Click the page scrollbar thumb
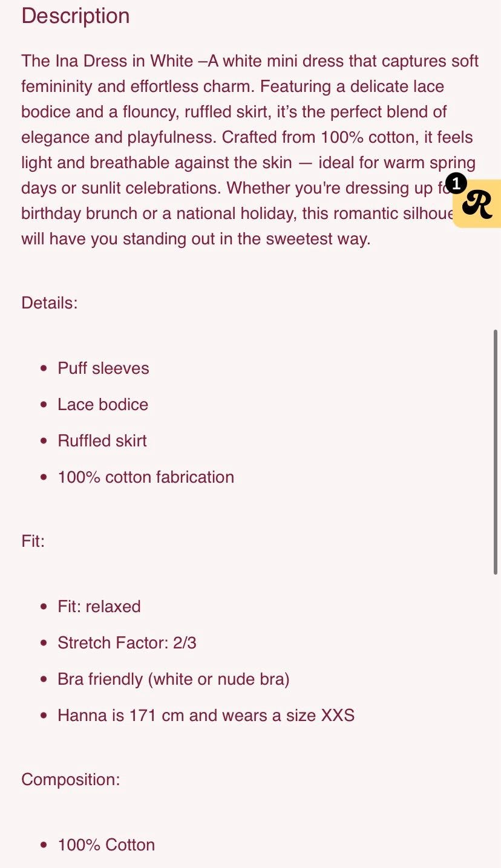Image resolution: width=501 pixels, height=868 pixels. tap(496, 452)
